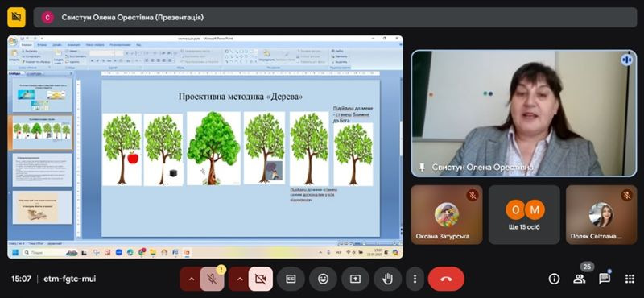
Task: Raise hand in the meeting
Action: click(x=387, y=279)
